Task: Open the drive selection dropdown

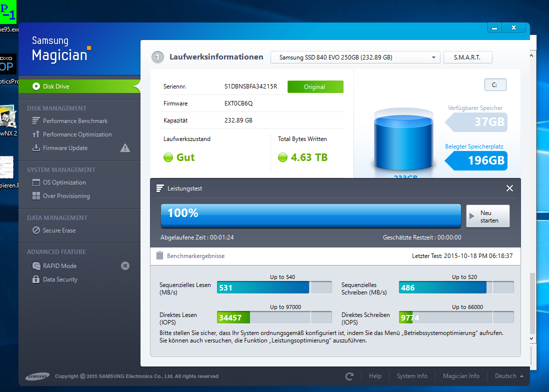Action: [x=355, y=57]
